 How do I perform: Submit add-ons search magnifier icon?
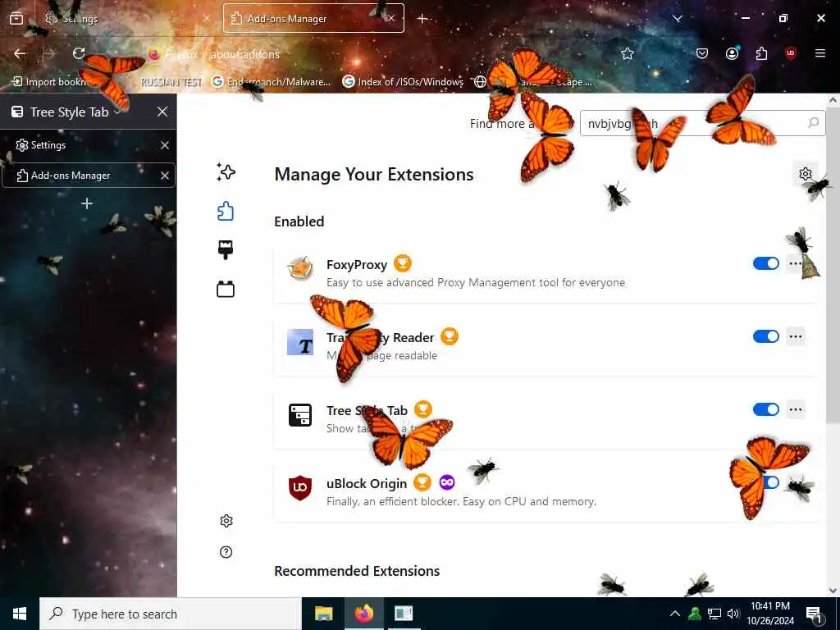813,123
